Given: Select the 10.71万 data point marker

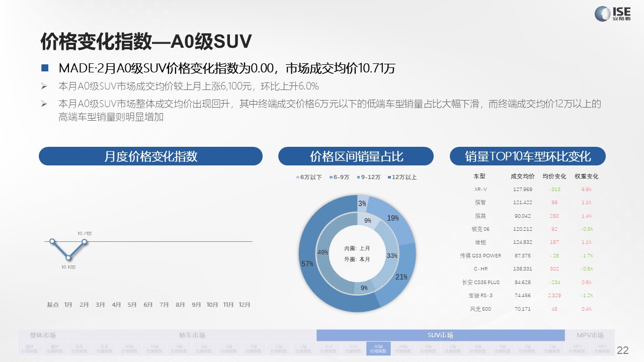Looking at the screenshot, I should tap(85, 241).
